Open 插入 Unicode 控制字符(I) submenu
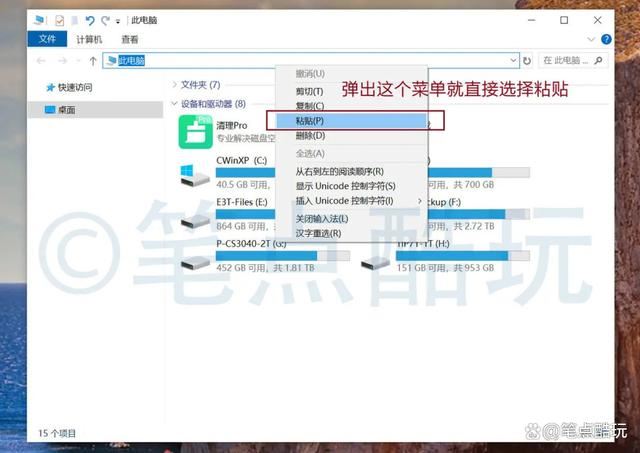The width and height of the screenshot is (640, 453). [351, 201]
